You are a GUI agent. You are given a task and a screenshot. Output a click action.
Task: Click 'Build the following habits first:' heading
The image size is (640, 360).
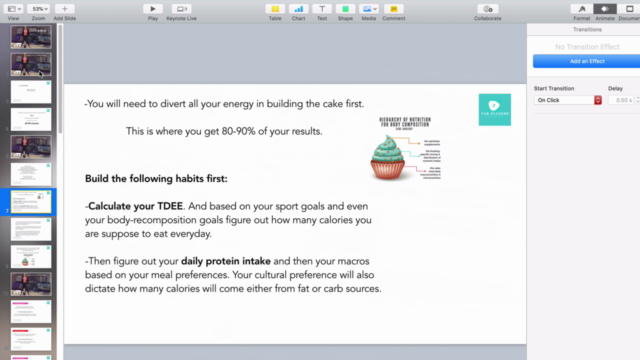coord(156,179)
